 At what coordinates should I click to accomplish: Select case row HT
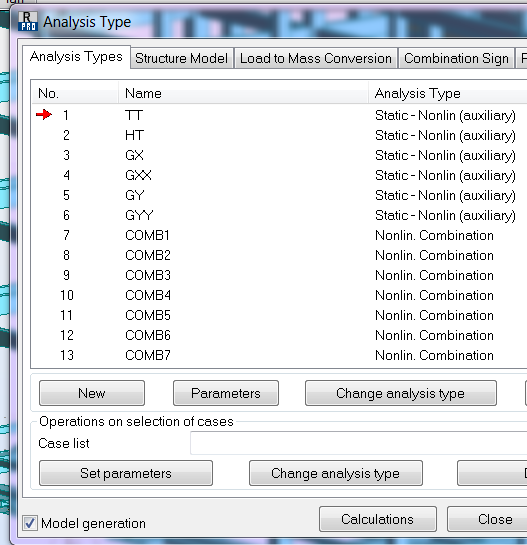(x=279, y=135)
